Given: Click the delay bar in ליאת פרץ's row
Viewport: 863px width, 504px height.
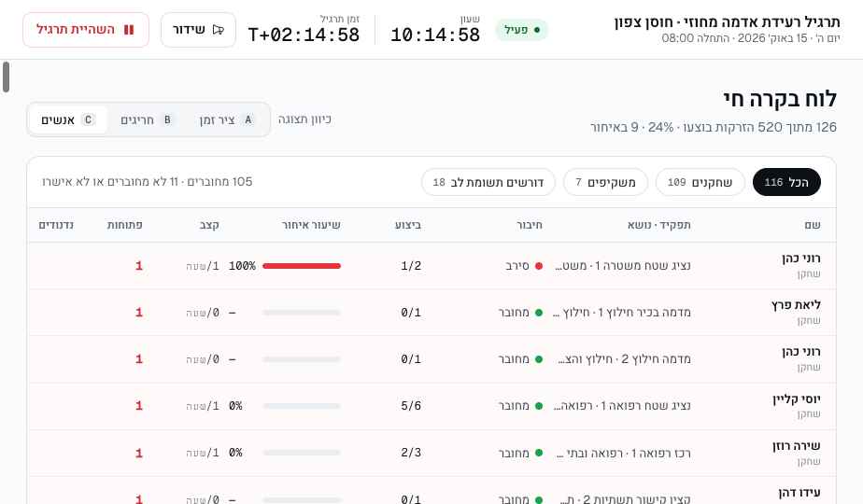Looking at the screenshot, I should (302, 313).
